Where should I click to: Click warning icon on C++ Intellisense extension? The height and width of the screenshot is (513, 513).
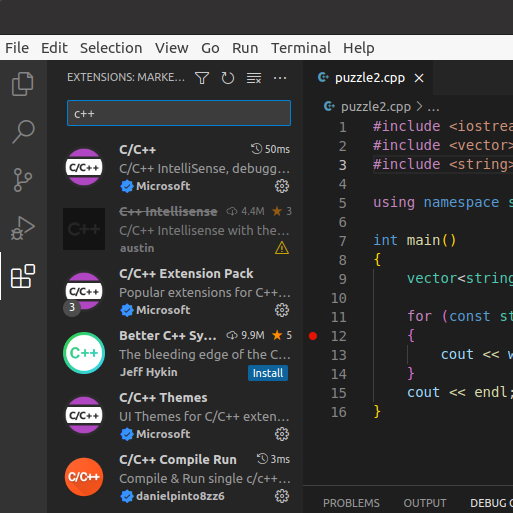pos(282,248)
